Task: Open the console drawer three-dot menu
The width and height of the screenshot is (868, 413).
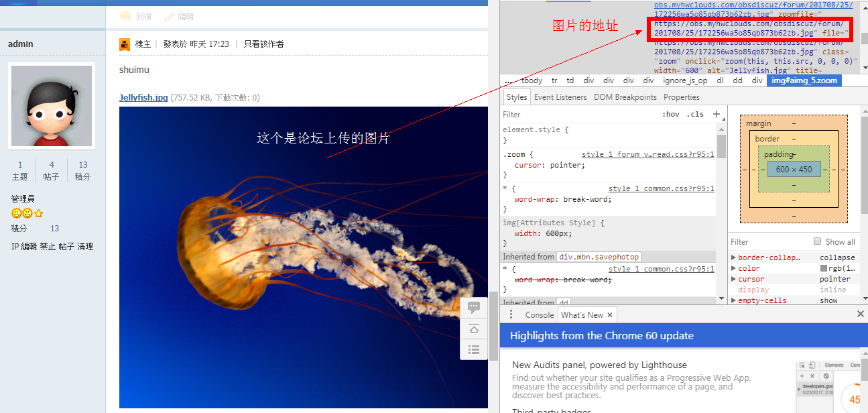Action: tap(511, 314)
